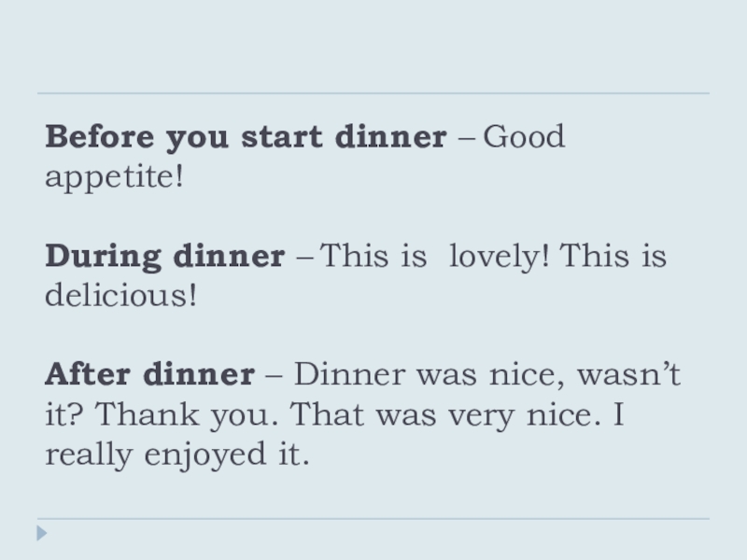Click the bold heading "During dinner"
Viewport: 747px width, 560px height.
click(x=164, y=257)
